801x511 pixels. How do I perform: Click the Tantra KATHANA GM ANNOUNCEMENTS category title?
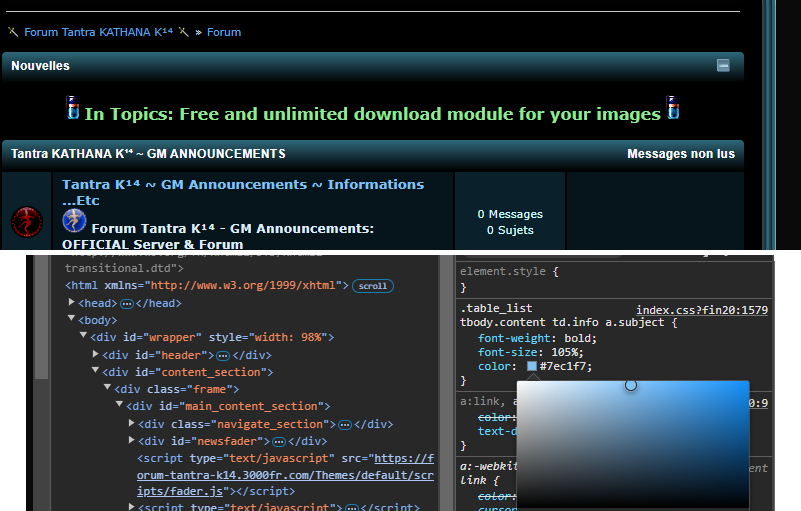[x=148, y=154]
